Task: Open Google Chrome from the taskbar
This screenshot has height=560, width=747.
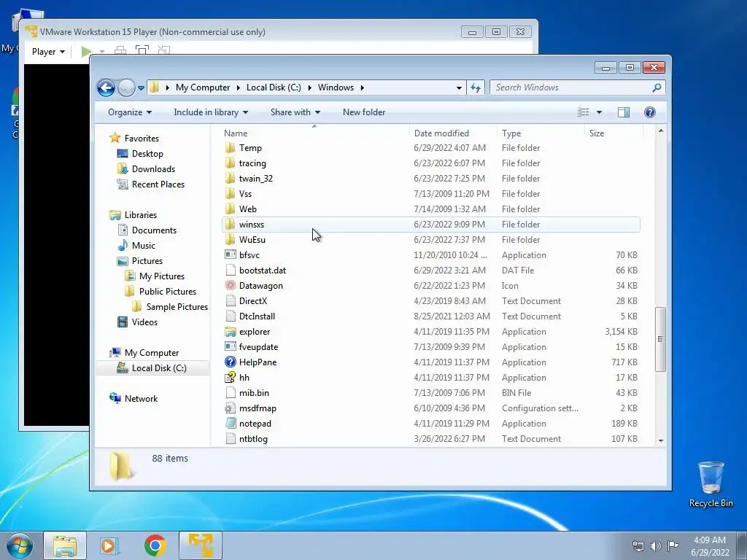Action: point(155,545)
